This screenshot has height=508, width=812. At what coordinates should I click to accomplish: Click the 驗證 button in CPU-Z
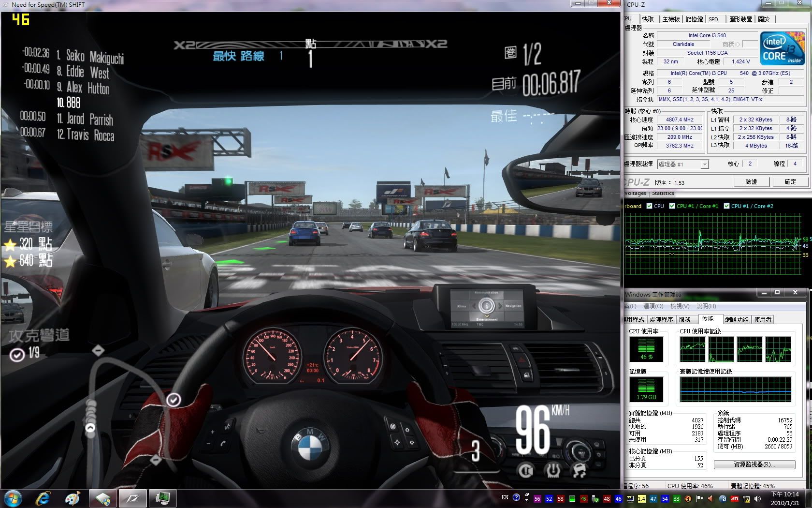pyautogui.click(x=751, y=182)
